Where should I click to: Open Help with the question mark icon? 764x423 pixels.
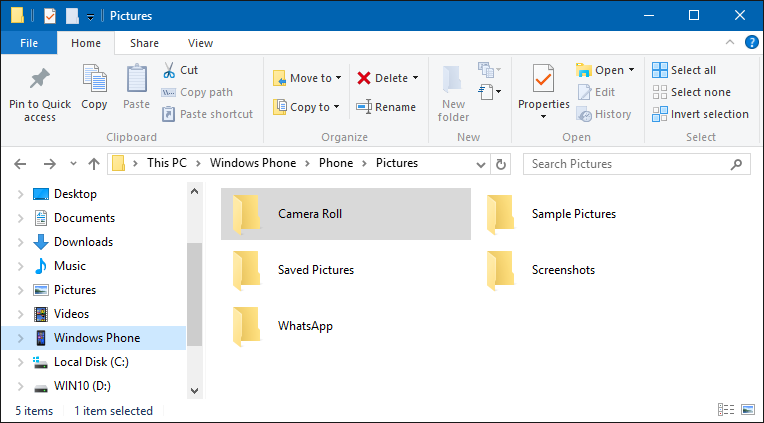[x=752, y=42]
